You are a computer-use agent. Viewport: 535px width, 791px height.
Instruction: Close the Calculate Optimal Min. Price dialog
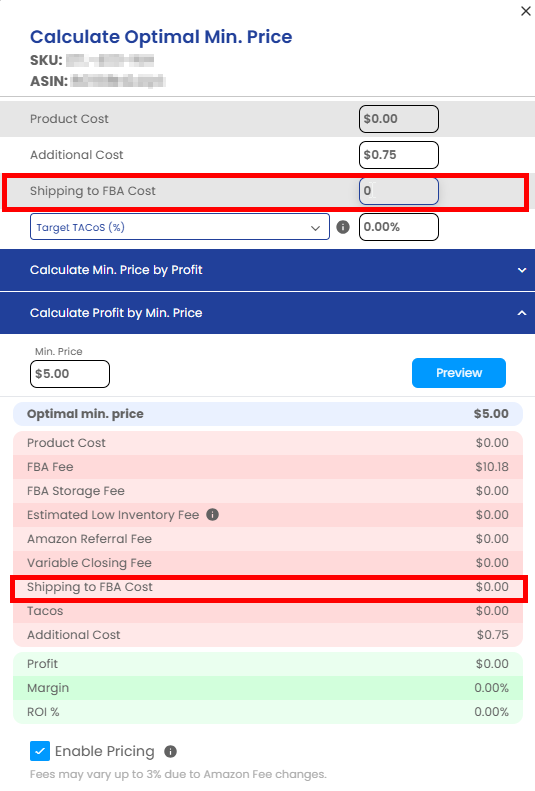pos(525,11)
